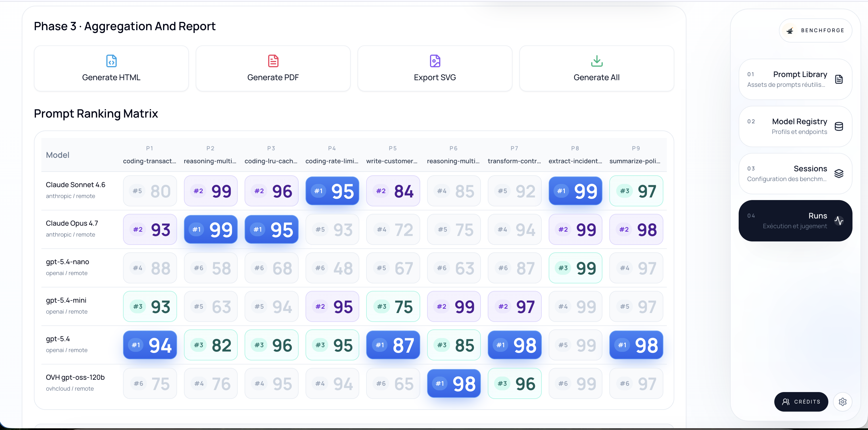Click the Generate HTML button
The image size is (868, 430).
pyautogui.click(x=111, y=69)
